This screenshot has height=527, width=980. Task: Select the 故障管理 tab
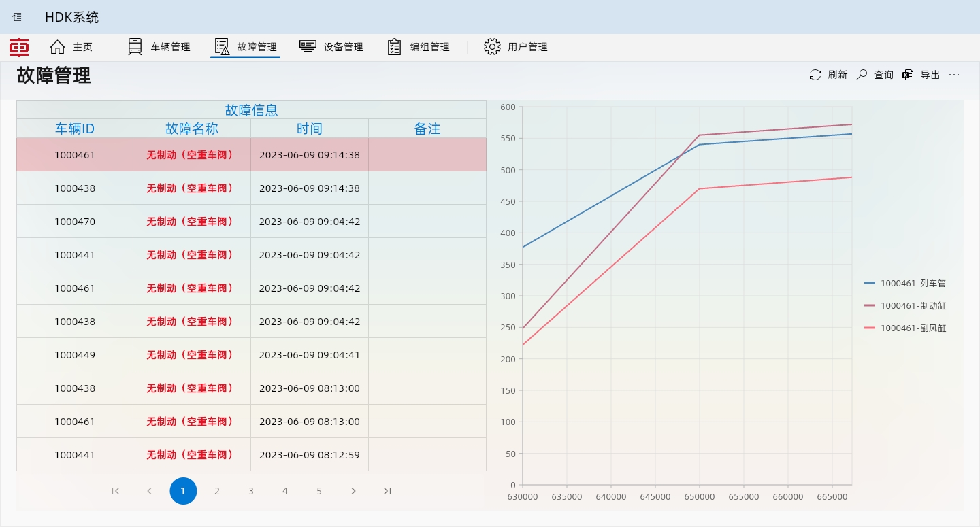246,47
